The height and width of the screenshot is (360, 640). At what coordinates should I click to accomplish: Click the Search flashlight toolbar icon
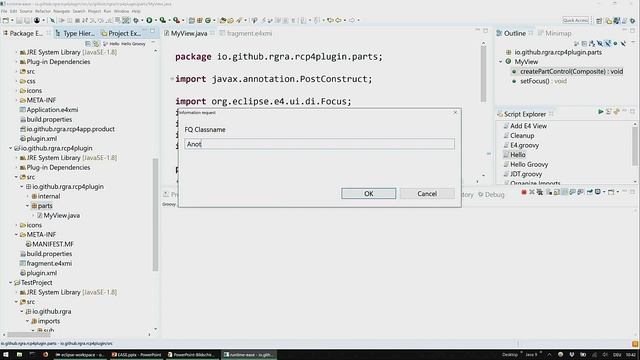pos(239,20)
